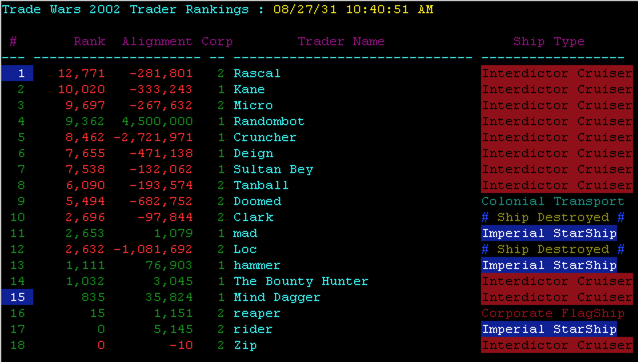Click position number 18

coord(17,345)
